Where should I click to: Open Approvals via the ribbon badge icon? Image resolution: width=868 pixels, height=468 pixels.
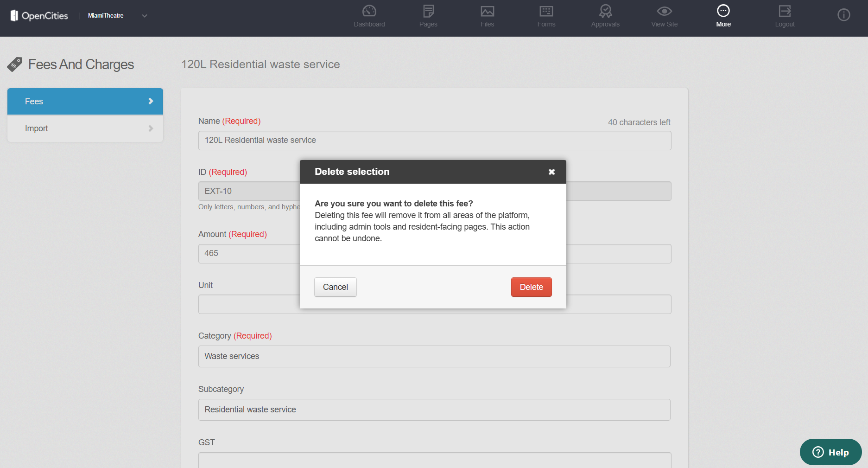pyautogui.click(x=605, y=11)
